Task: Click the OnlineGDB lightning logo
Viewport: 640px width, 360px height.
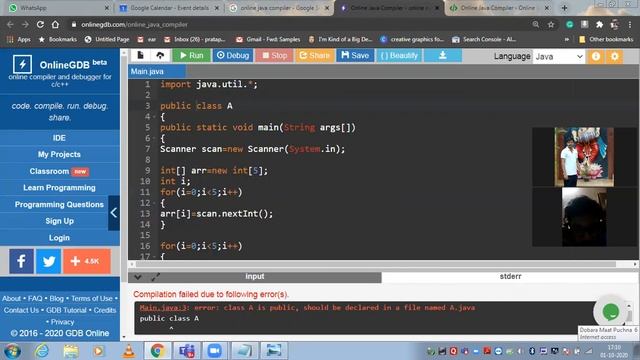Action: coord(22,64)
